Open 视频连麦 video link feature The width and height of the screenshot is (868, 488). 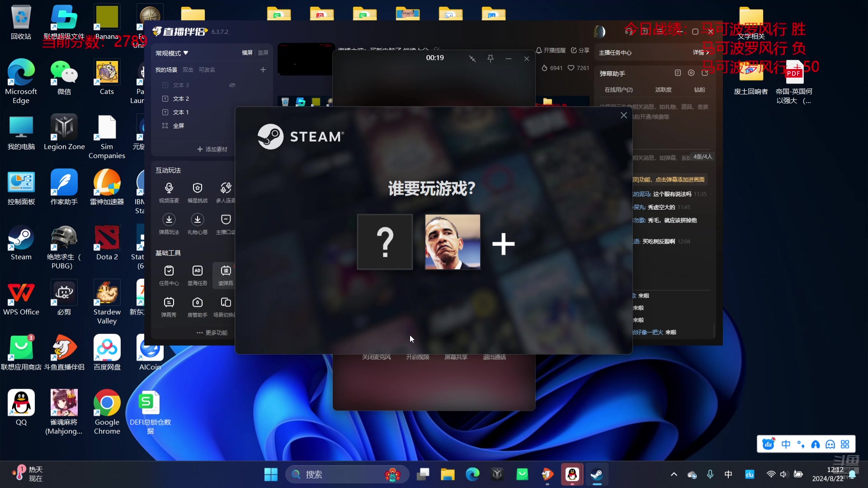[x=169, y=192]
